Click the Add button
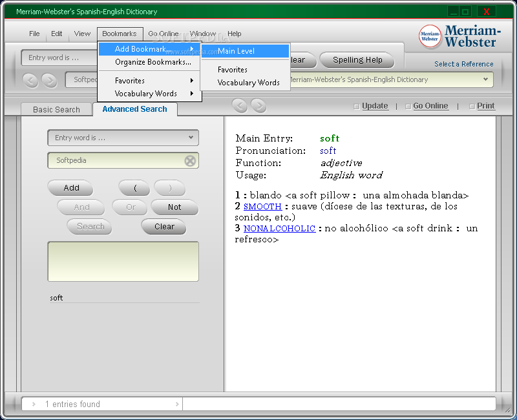 click(71, 188)
